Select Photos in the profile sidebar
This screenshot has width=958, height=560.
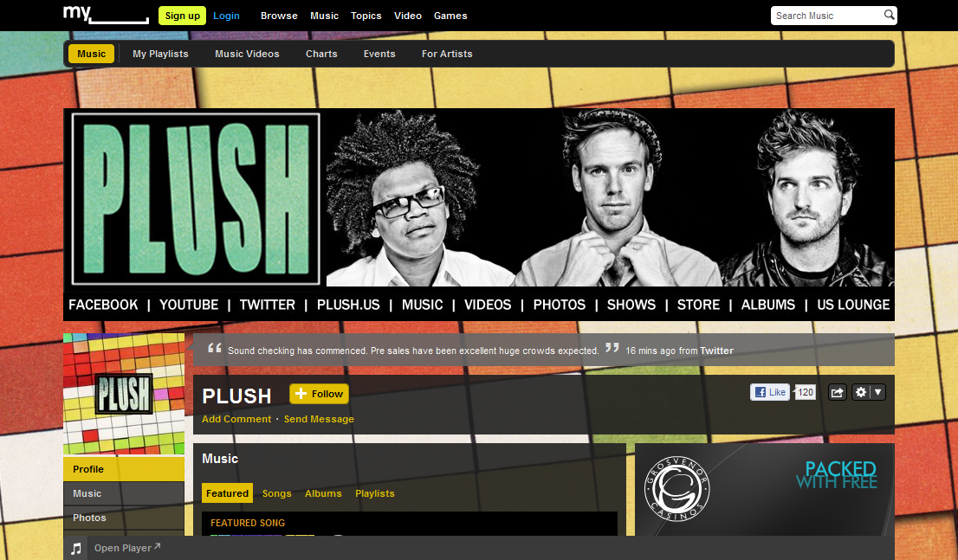pos(124,518)
